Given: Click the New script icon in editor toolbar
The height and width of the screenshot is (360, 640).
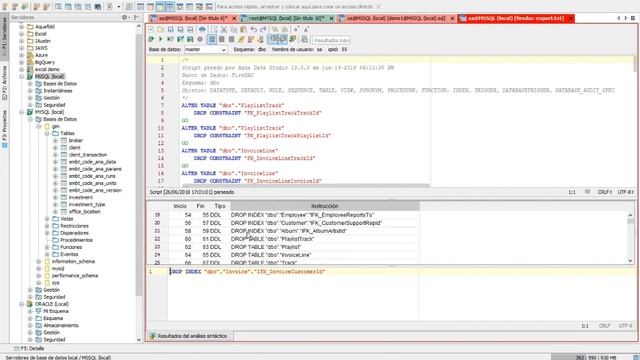Looking at the screenshot, I should [151, 29].
